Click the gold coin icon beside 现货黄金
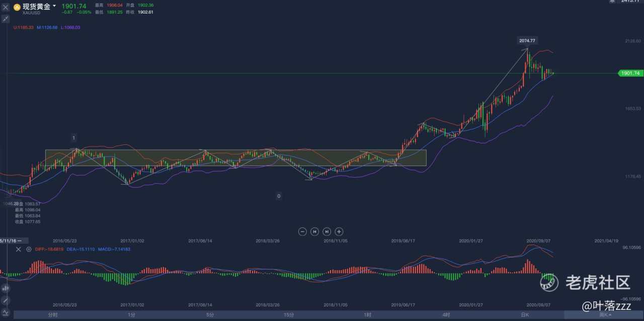 pyautogui.click(x=17, y=7)
